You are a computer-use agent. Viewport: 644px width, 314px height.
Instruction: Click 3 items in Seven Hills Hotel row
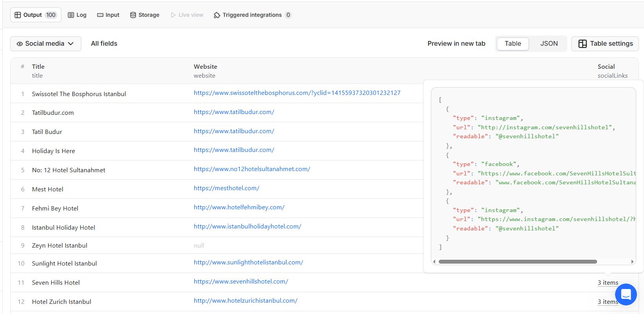pos(608,283)
